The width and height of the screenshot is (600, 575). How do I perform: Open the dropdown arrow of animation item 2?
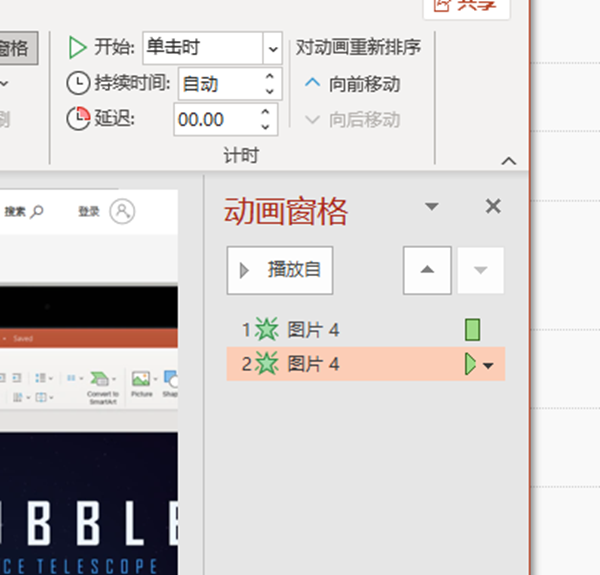489,365
